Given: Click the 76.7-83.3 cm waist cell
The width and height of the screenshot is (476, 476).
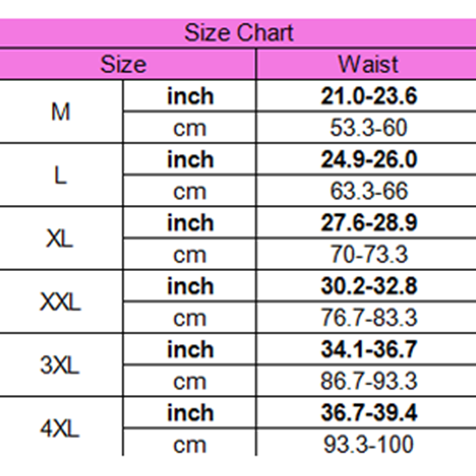Looking at the screenshot, I should [369, 318].
